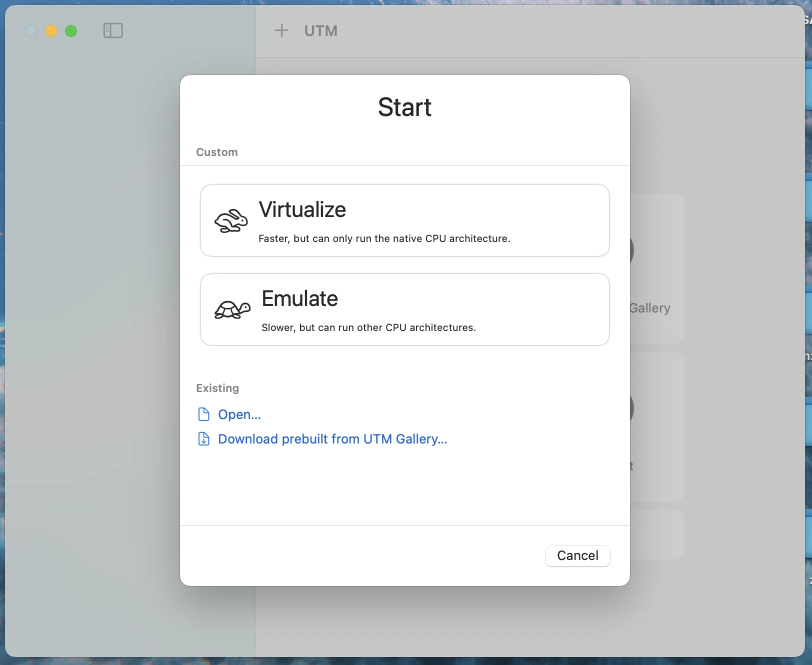This screenshot has width=812, height=665.
Task: Choose the Virtualize option card
Action: [404, 220]
